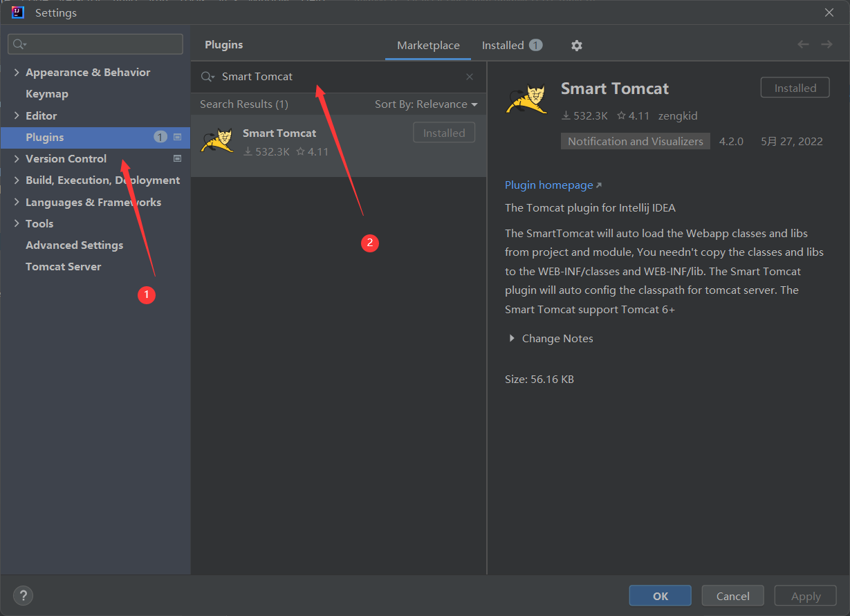Image resolution: width=850 pixels, height=616 pixels.
Task: Clear the plugin search text
Action: 470,77
